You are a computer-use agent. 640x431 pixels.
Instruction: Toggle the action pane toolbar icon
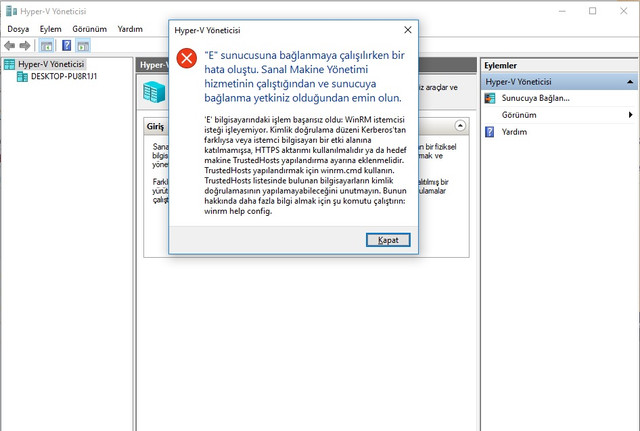[x=83, y=46]
